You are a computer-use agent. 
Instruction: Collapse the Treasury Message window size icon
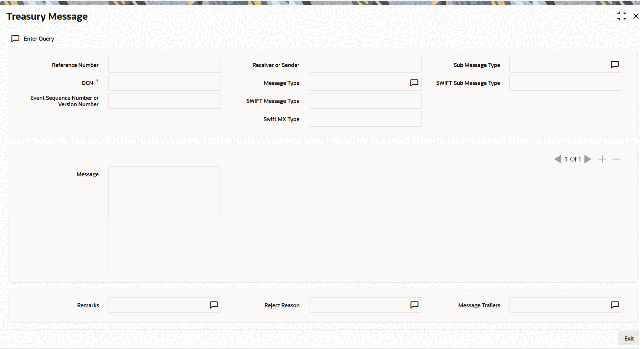[x=622, y=16]
